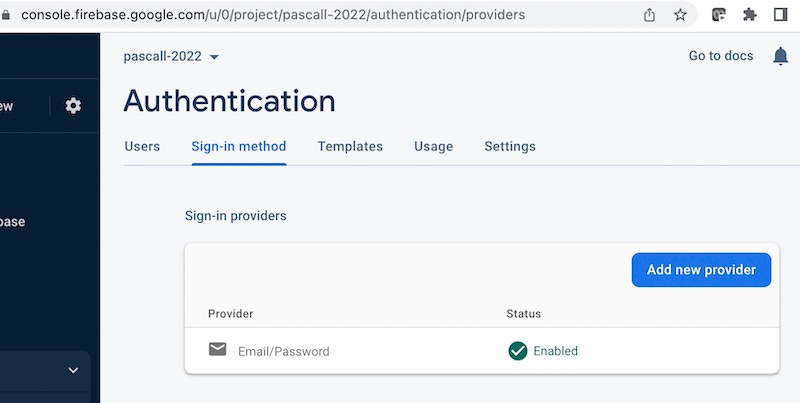Open the Templates tab
This screenshot has height=403, width=800.
350,146
